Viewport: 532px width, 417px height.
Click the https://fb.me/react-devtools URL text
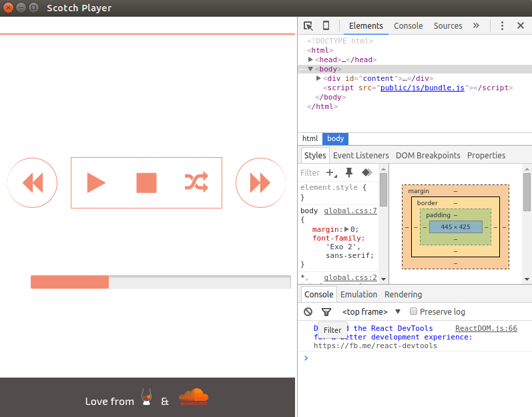(375, 345)
